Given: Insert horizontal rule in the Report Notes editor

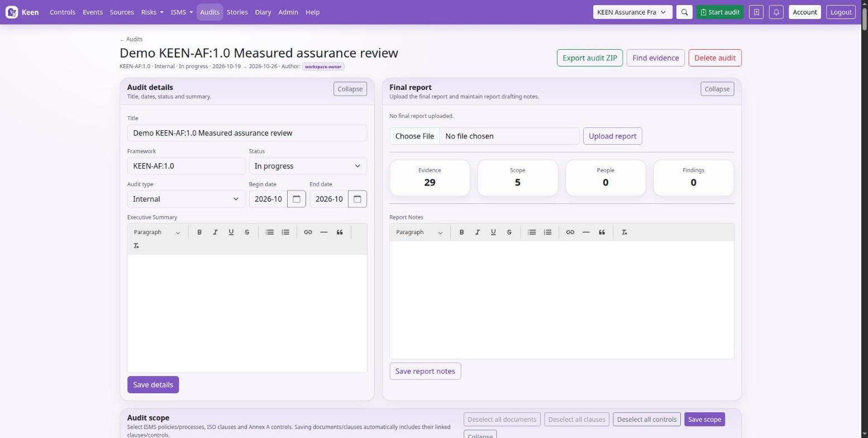Looking at the screenshot, I should pos(586,232).
